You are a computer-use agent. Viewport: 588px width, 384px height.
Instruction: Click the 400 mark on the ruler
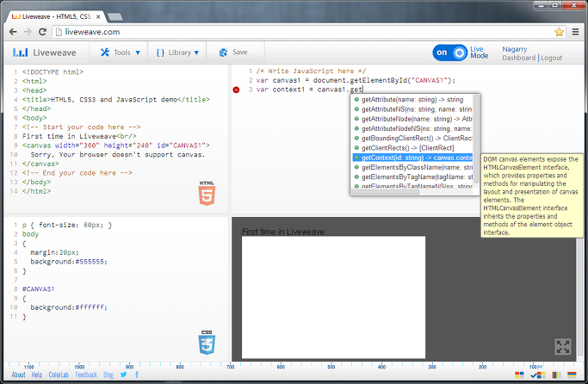pyautogui.click(x=381, y=367)
